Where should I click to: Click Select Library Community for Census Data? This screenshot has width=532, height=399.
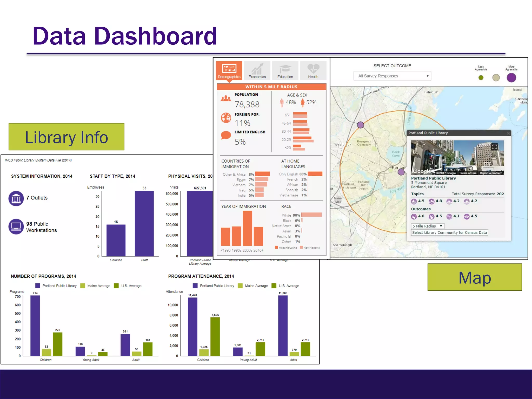[449, 232]
